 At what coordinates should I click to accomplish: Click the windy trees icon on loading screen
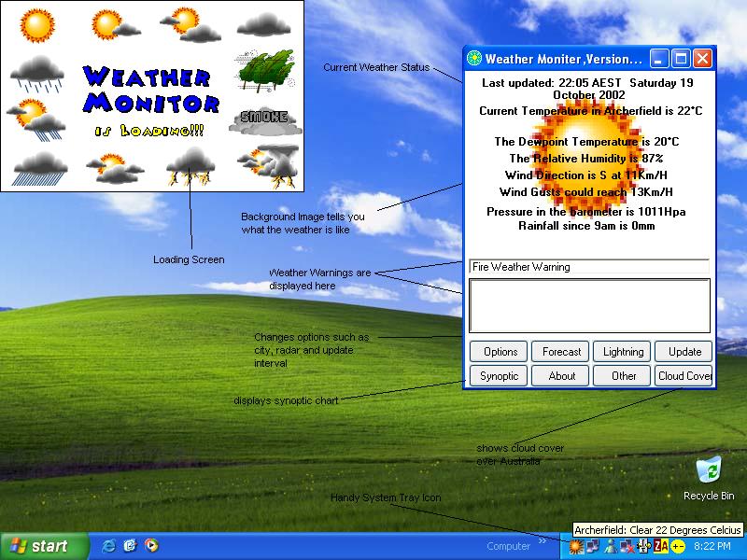(265, 71)
